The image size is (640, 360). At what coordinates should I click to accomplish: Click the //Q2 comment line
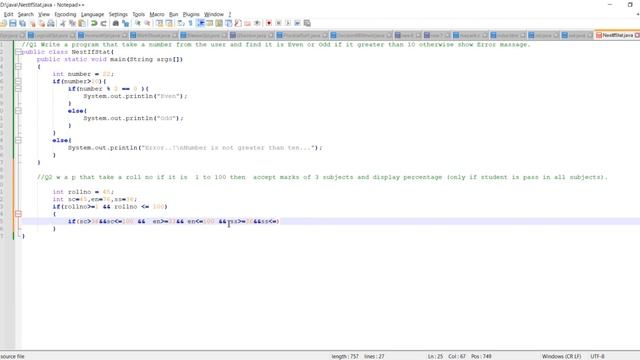pos(322,177)
